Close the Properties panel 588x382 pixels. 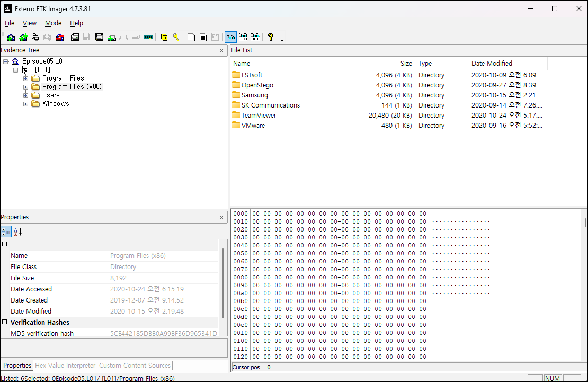coord(221,218)
